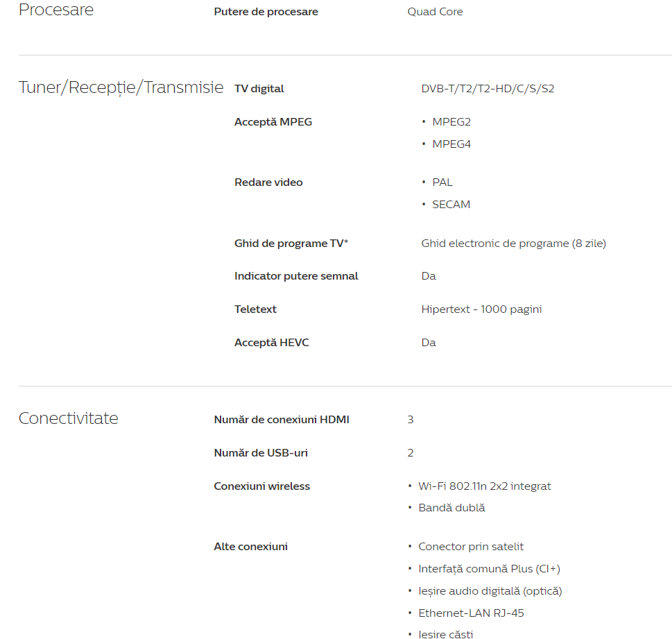Click Ghid electronic de programe (8 zile)
The height and width of the screenshot is (639, 672).
pyautogui.click(x=513, y=244)
